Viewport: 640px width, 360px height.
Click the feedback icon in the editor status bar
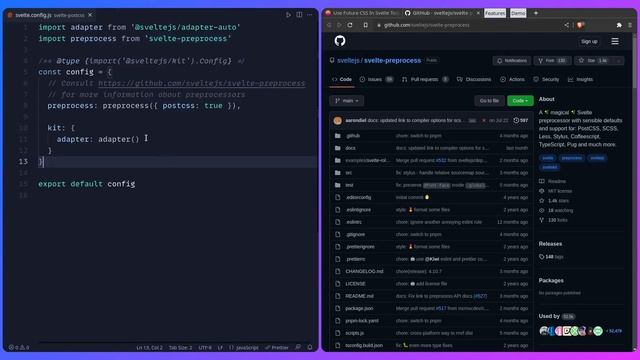pos(298,347)
